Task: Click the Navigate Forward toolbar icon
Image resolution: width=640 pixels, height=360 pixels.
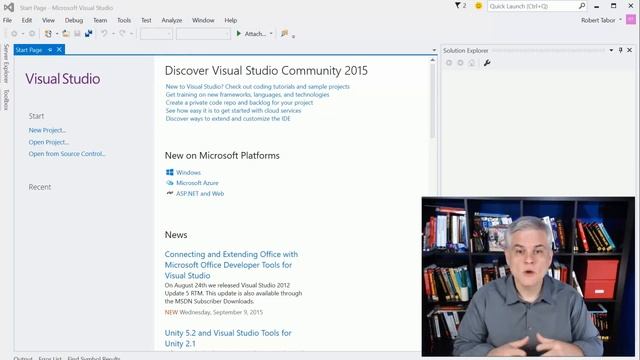Action: coord(32,34)
